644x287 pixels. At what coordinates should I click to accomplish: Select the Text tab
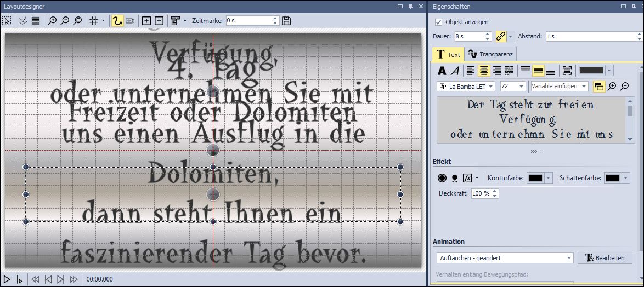(x=448, y=54)
